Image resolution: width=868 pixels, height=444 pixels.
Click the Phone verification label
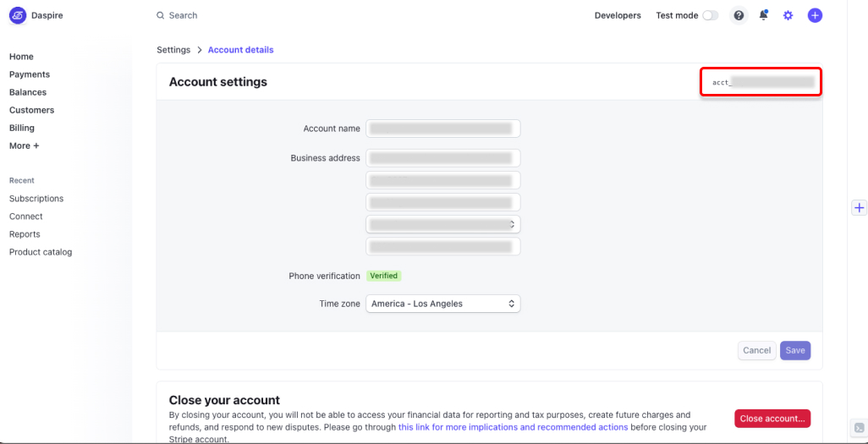click(324, 276)
